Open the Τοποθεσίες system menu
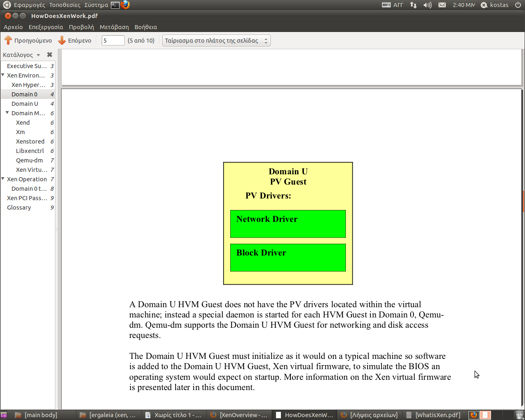Image resolution: width=525 pixels, height=420 pixels. point(65,5)
